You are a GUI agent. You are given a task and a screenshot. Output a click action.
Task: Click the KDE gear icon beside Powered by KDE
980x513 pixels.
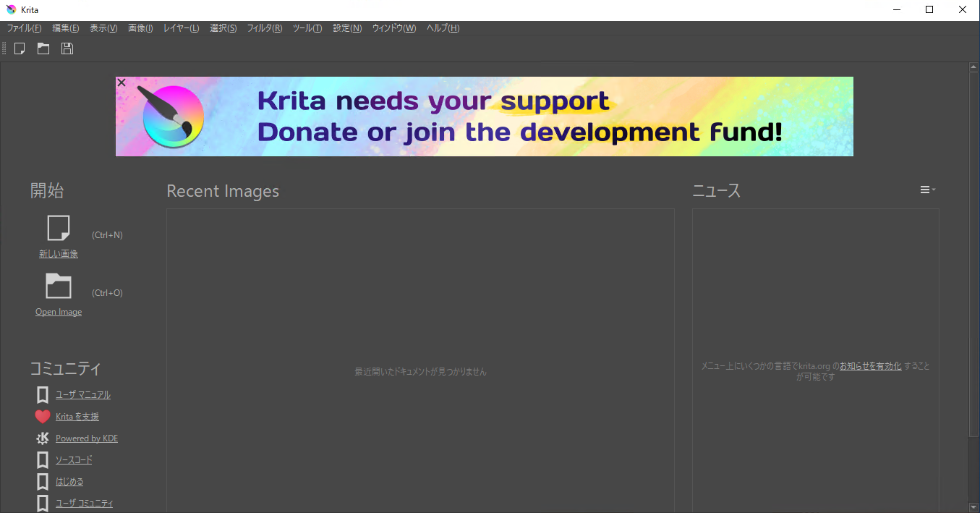point(41,438)
